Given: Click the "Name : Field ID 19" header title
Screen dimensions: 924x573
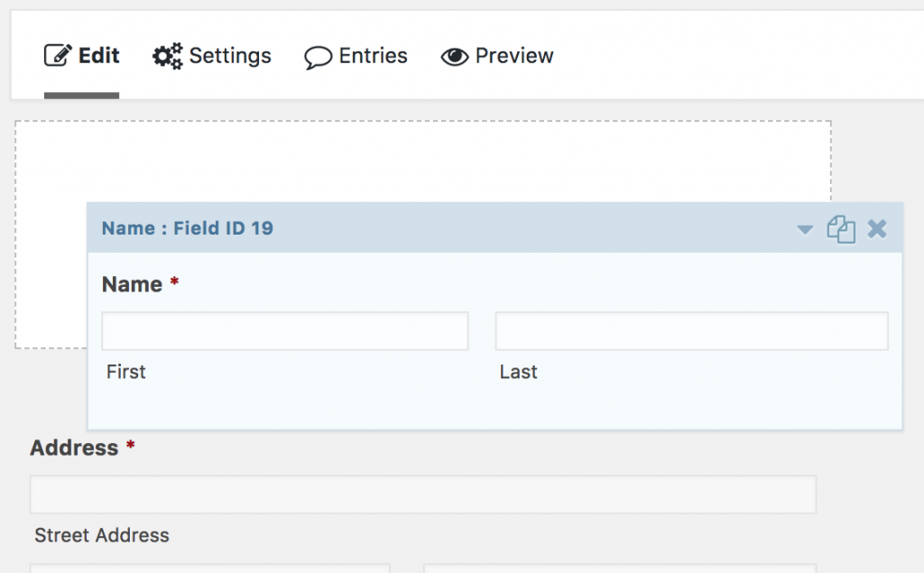Looking at the screenshot, I should tap(188, 228).
